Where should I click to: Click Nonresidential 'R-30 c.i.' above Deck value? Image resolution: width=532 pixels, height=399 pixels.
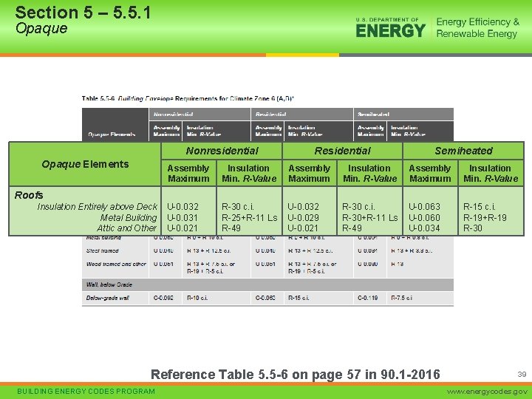[x=238, y=207]
